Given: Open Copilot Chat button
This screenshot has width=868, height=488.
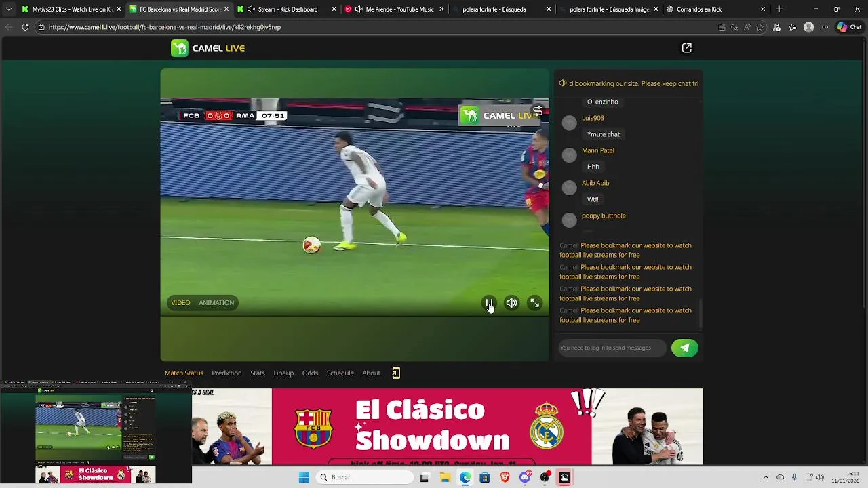Looking at the screenshot, I should (x=849, y=27).
